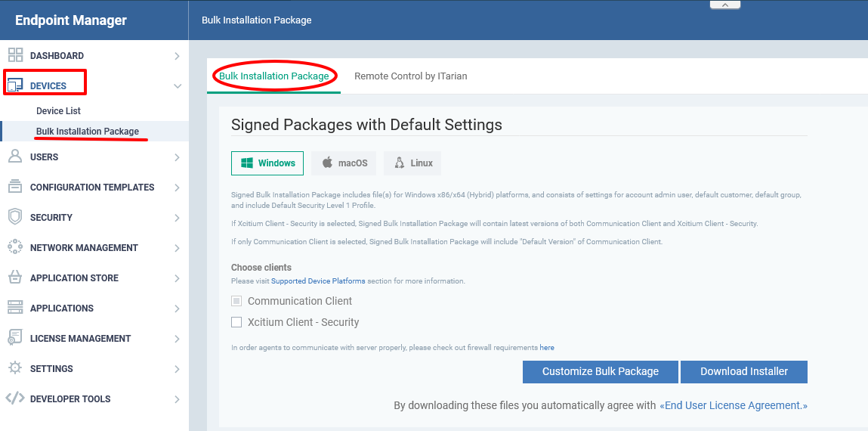Click the DASHBOARD menu label
Screen dimensions: 868x431
pos(57,56)
